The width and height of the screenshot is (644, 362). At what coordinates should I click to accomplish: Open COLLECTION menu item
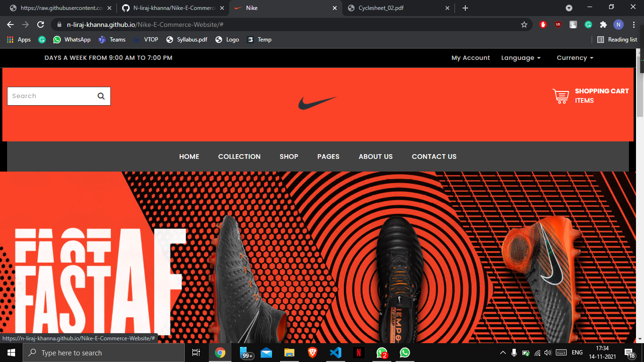click(239, 156)
